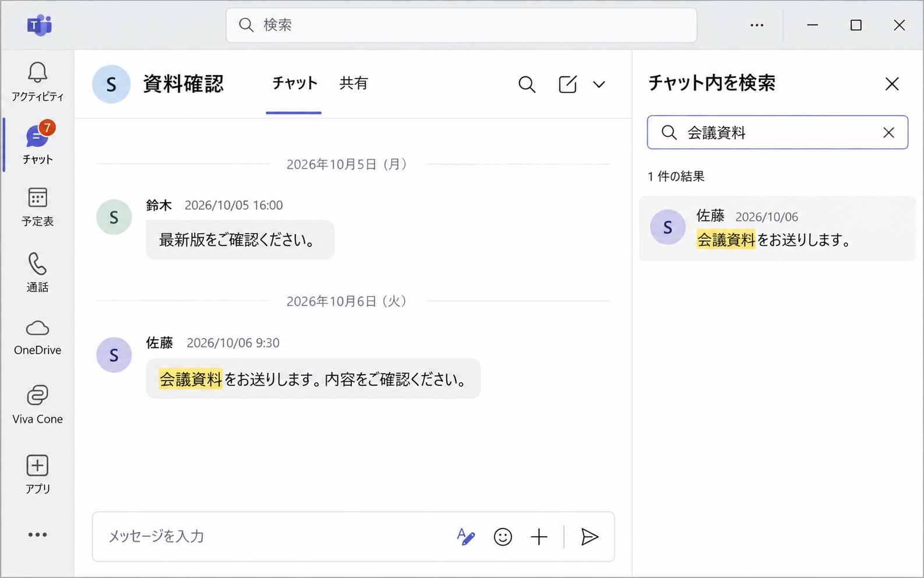Click the 2026/10/05 16:00 timestamp
The width and height of the screenshot is (924, 578).
234,205
